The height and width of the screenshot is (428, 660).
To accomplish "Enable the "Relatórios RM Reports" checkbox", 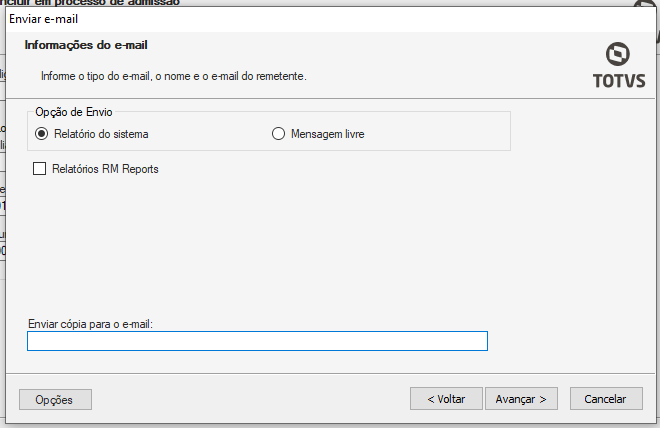I will pos(40,169).
